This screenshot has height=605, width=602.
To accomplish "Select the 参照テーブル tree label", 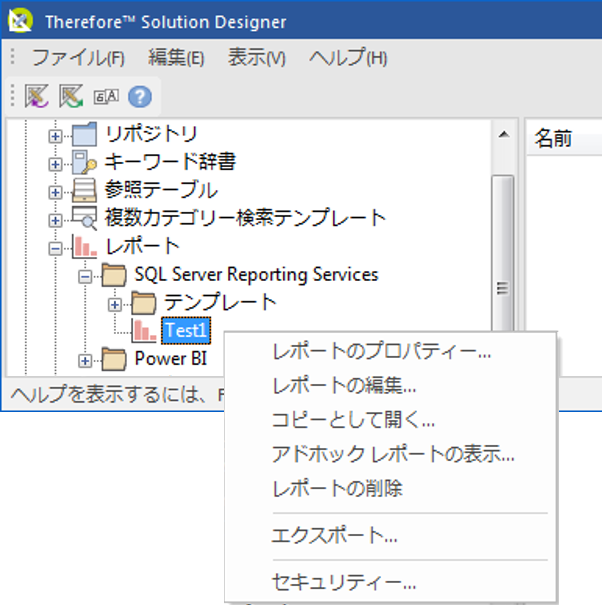I will 161,189.
